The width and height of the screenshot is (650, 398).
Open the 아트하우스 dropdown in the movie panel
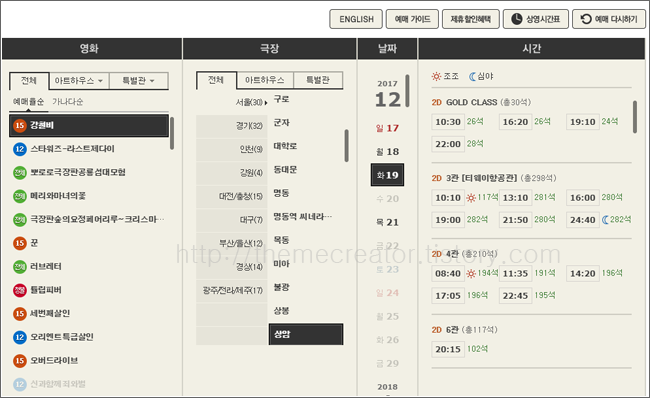pos(79,81)
